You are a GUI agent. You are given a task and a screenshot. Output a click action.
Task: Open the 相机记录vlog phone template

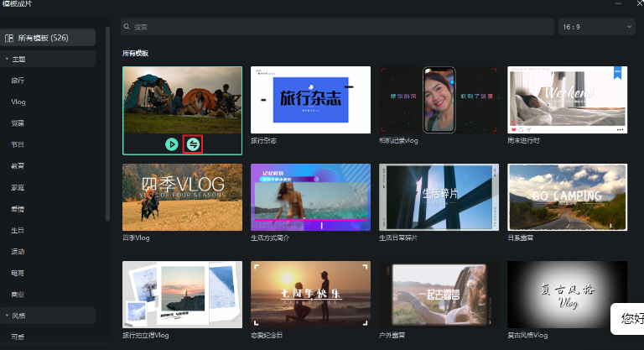pyautogui.click(x=439, y=100)
